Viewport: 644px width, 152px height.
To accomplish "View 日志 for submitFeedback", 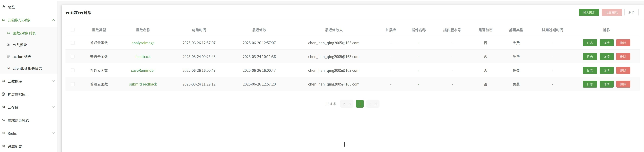I will click(590, 84).
